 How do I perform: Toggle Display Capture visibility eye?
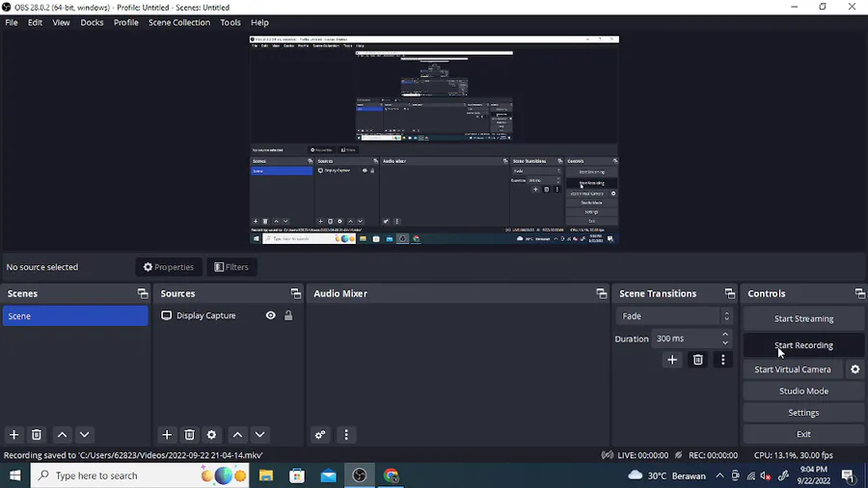coord(270,315)
